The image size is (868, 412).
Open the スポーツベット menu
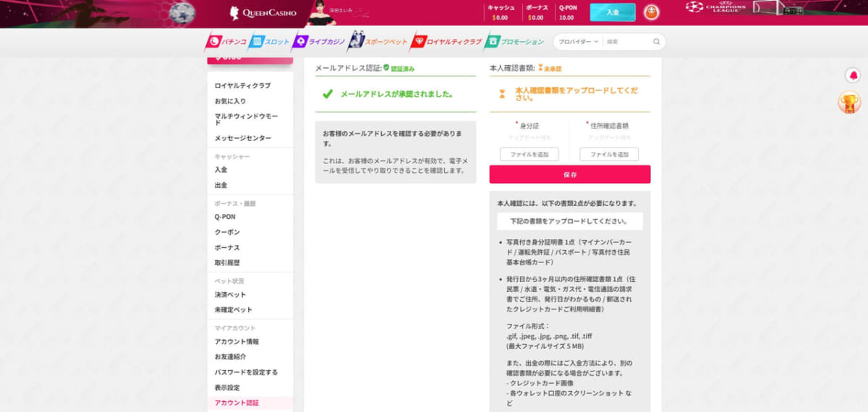tap(378, 42)
